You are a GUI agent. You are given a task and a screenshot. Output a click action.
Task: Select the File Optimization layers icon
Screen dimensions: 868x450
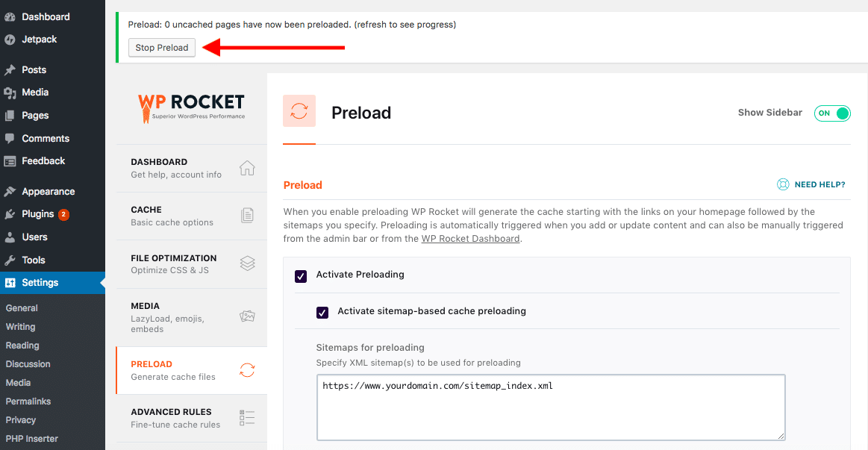pyautogui.click(x=247, y=263)
